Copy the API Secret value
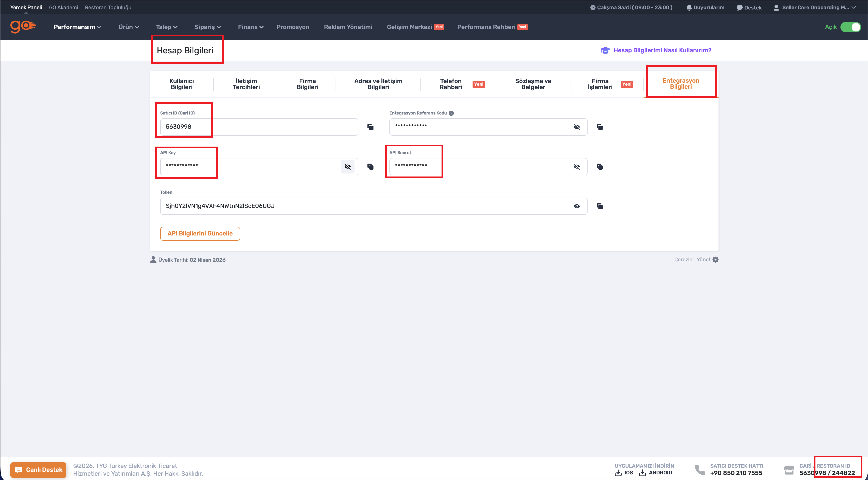 (599, 167)
